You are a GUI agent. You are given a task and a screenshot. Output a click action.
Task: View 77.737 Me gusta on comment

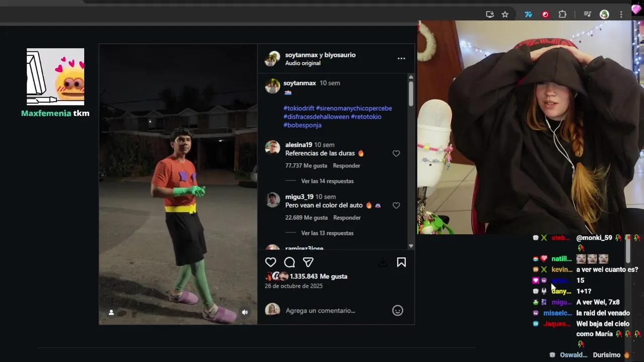point(306,165)
